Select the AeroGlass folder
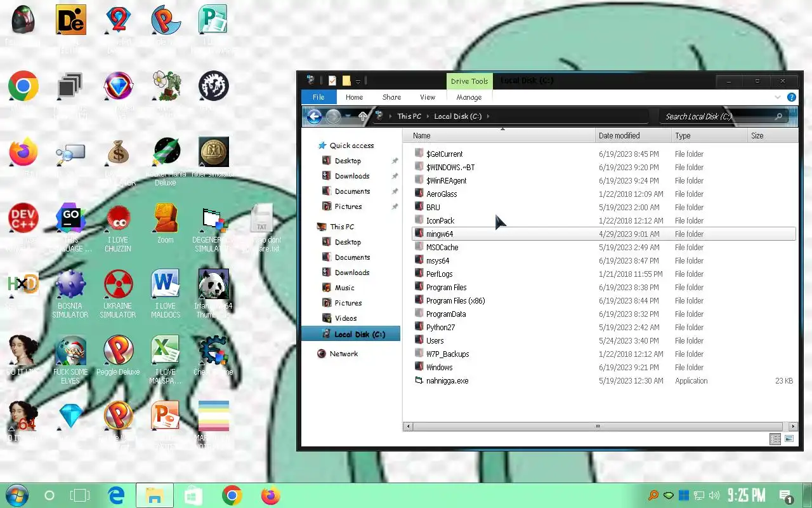The width and height of the screenshot is (812, 508). click(442, 194)
